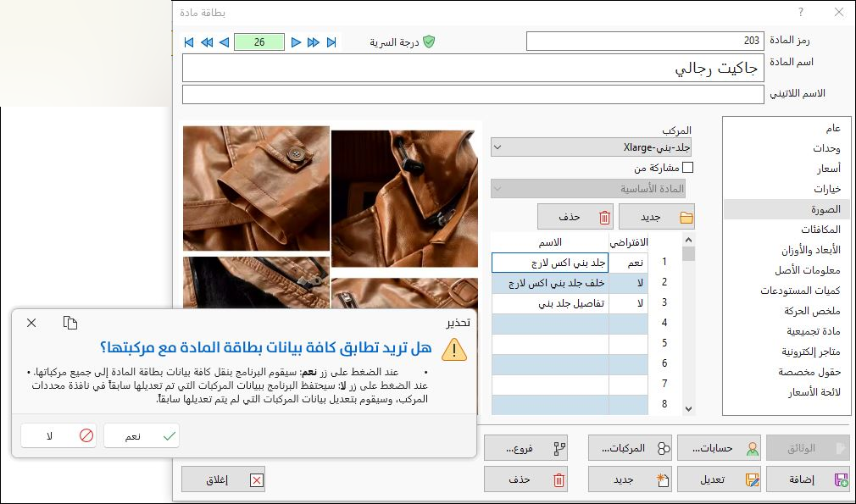Click the bottom حذف delete button
The image size is (856, 504).
click(525, 479)
